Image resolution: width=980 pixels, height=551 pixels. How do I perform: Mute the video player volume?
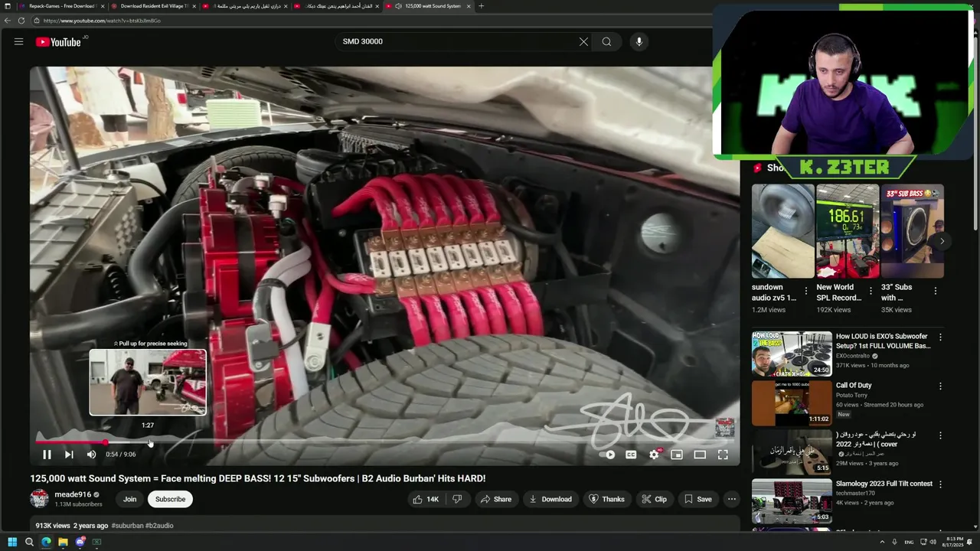click(x=91, y=455)
